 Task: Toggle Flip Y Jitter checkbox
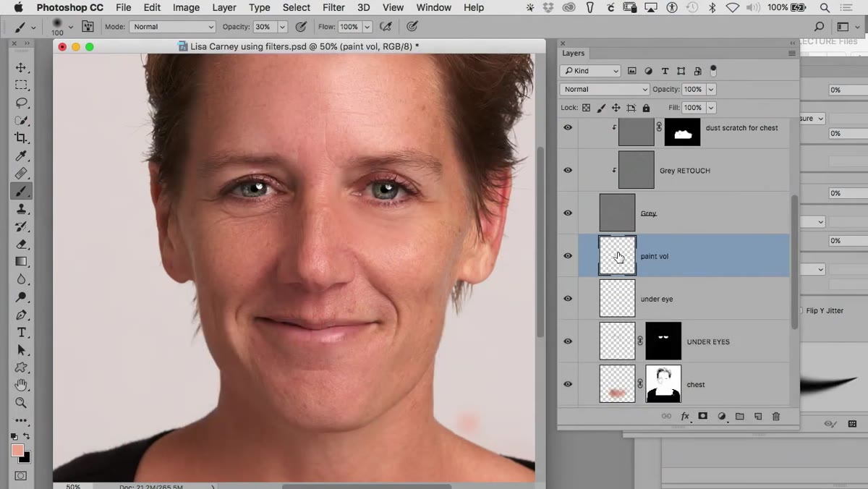[801, 310]
